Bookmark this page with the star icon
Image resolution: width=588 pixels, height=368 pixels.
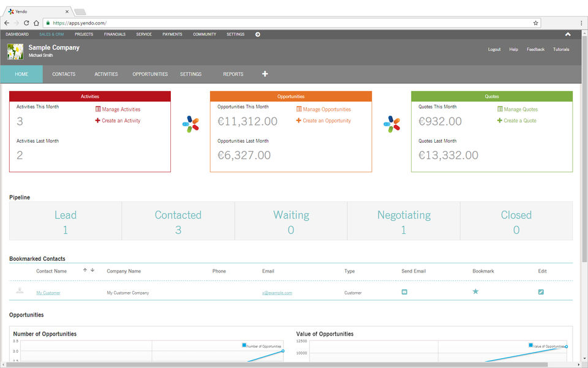point(535,23)
